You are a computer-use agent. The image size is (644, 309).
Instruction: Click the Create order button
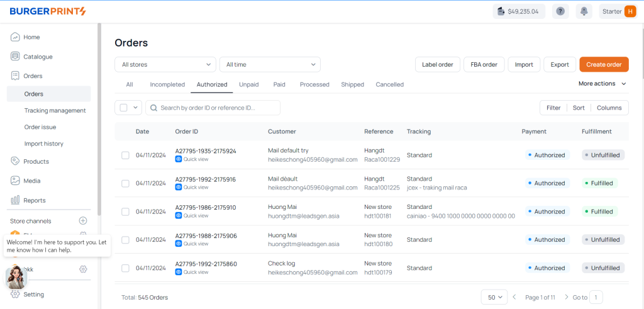[604, 64]
